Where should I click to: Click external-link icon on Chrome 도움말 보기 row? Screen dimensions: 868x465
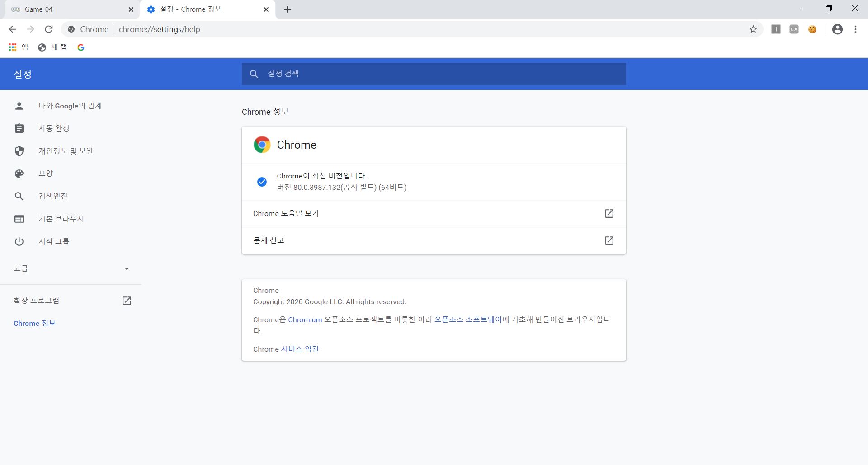(609, 213)
